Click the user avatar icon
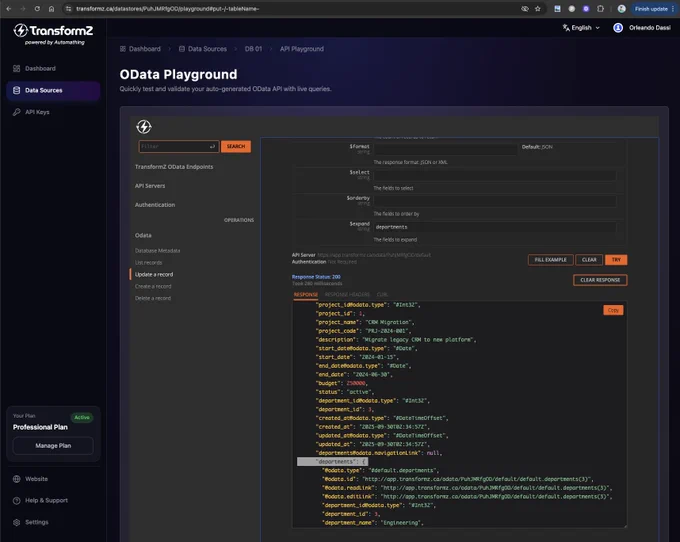Viewport: 680px width, 542px height. point(618,27)
